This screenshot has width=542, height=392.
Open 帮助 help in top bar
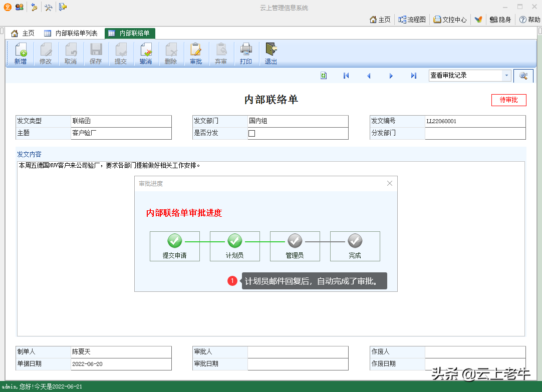[529, 20]
